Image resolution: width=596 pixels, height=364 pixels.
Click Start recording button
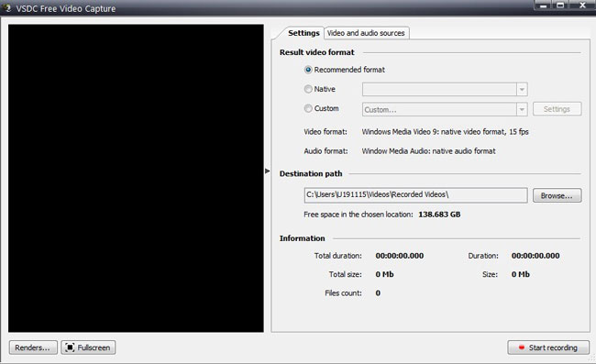point(548,347)
